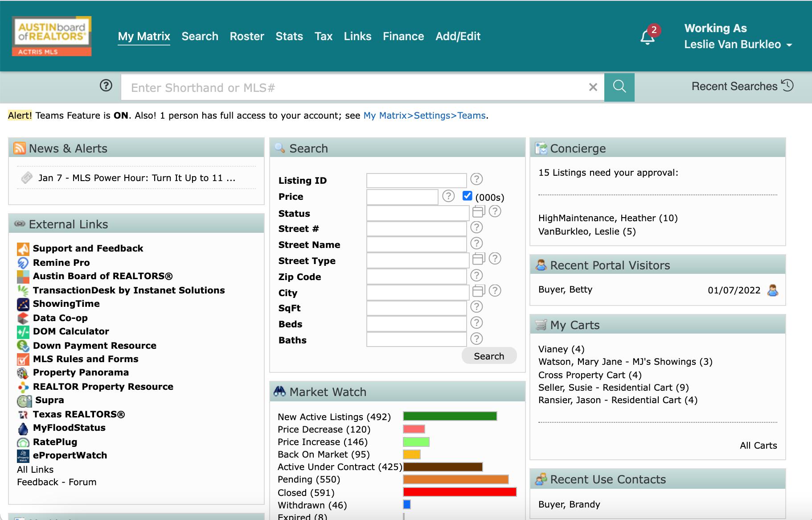Click the Remine Pro icon
Viewport: 812px width, 520px height.
[23, 263]
